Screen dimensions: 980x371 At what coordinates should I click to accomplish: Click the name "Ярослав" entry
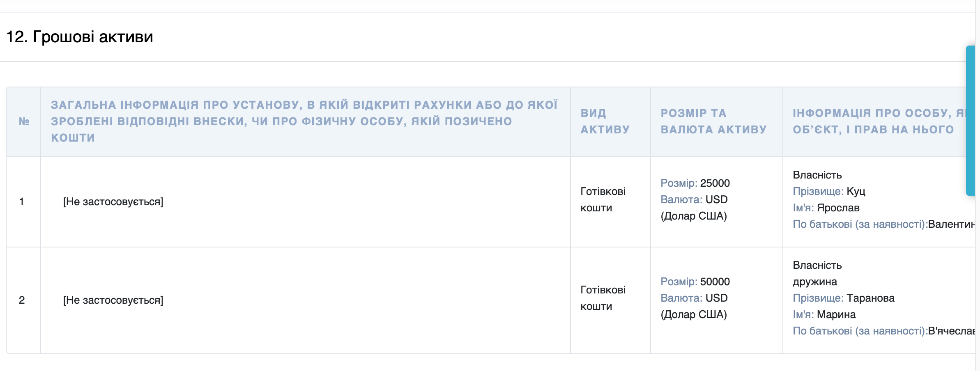coord(838,208)
